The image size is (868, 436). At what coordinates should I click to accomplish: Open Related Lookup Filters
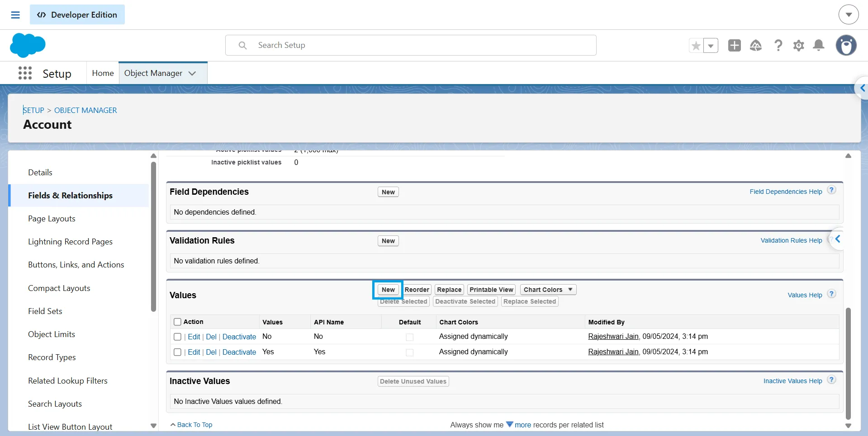pos(68,381)
